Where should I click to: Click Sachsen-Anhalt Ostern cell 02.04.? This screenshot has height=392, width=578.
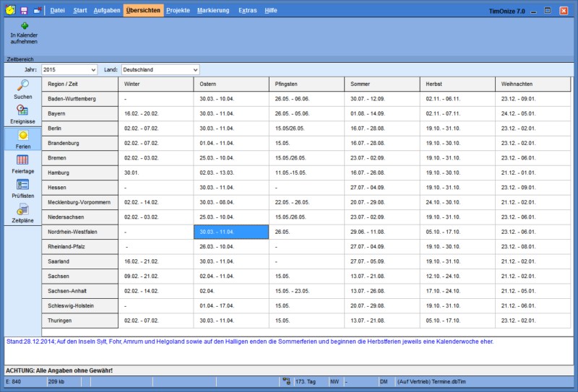tap(231, 291)
